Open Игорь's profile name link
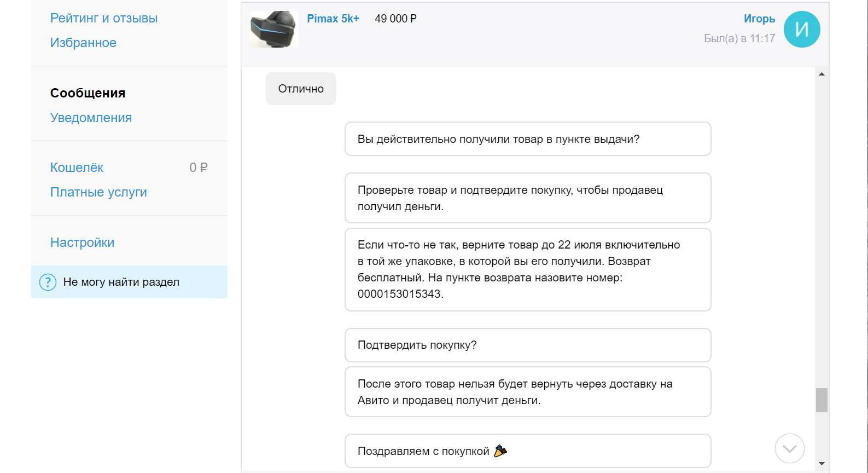This screenshot has width=868, height=473. click(759, 19)
